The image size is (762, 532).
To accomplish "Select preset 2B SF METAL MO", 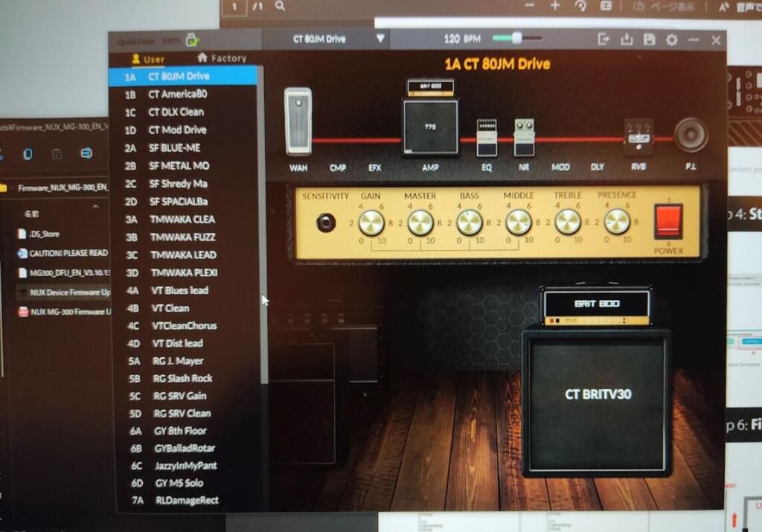I will [x=185, y=166].
